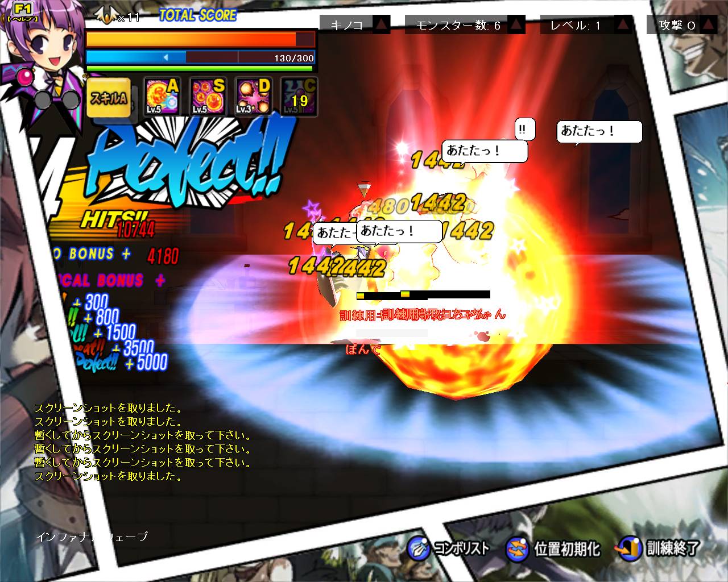Click the スキルA skill-set button

tap(108, 98)
